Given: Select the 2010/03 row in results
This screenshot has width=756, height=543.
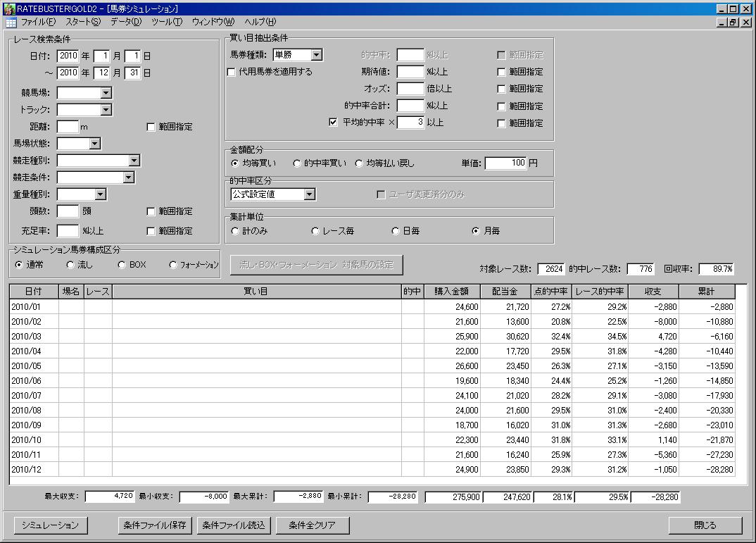Looking at the screenshot, I should 372,336.
